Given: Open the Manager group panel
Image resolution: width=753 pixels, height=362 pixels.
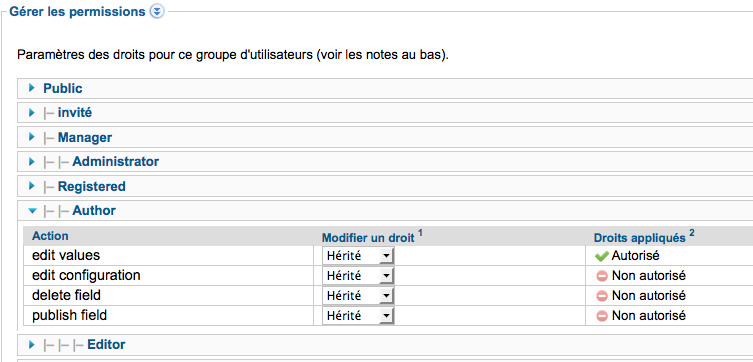Looking at the screenshot, I should 385,137.
